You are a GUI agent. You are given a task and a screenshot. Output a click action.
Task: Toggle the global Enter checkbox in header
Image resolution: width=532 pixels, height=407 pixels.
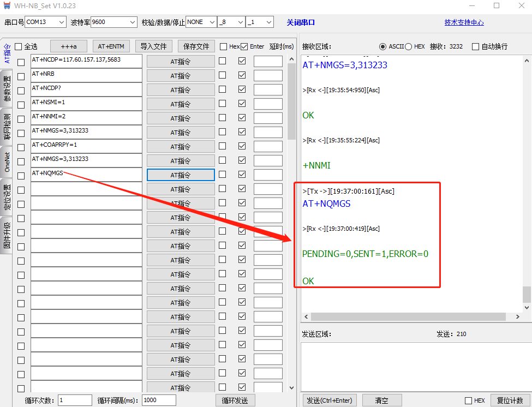(244, 46)
